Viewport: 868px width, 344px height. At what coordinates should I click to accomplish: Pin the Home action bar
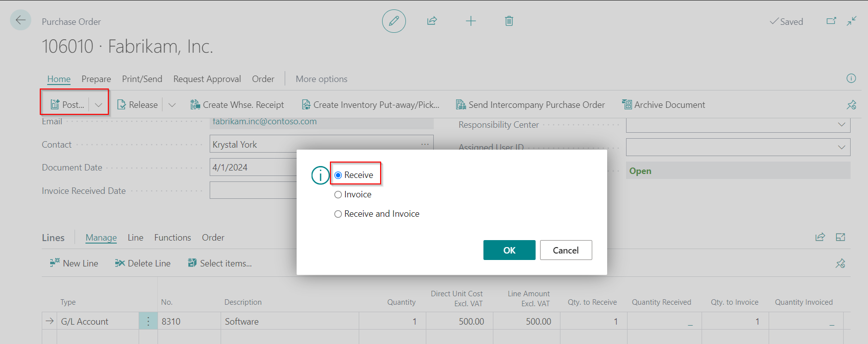(x=852, y=105)
